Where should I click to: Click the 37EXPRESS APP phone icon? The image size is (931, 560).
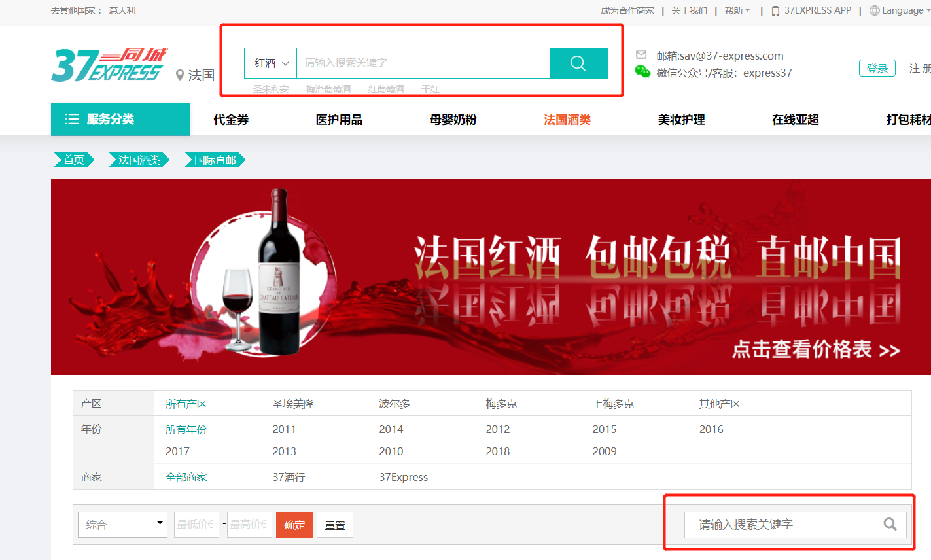[775, 11]
